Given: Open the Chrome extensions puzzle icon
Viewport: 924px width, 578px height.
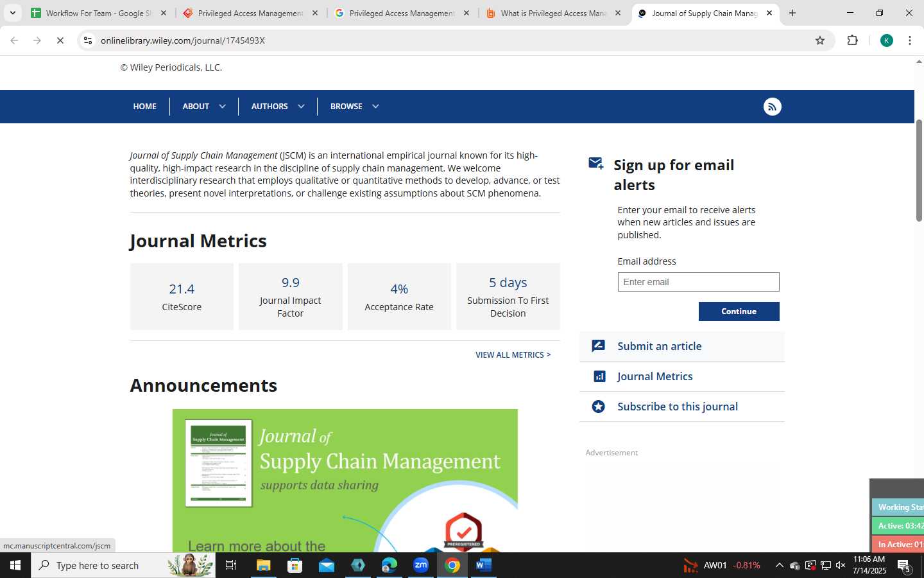Looking at the screenshot, I should coord(852,40).
